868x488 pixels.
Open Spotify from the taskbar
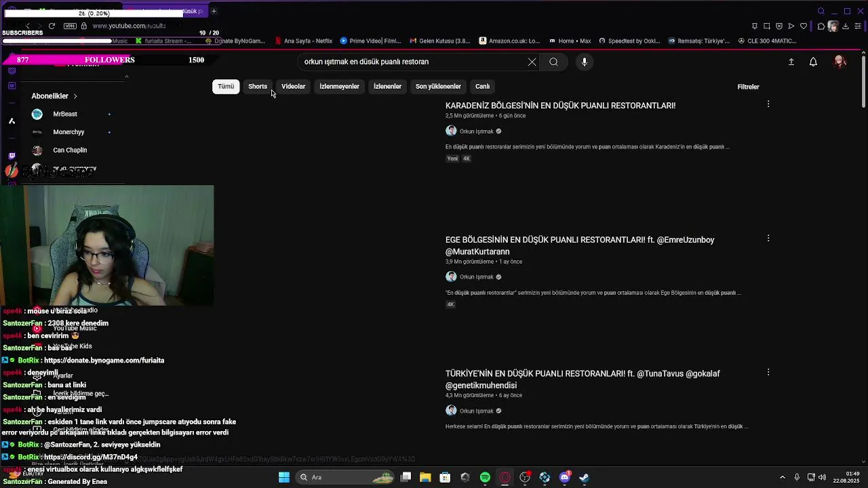pyautogui.click(x=485, y=477)
